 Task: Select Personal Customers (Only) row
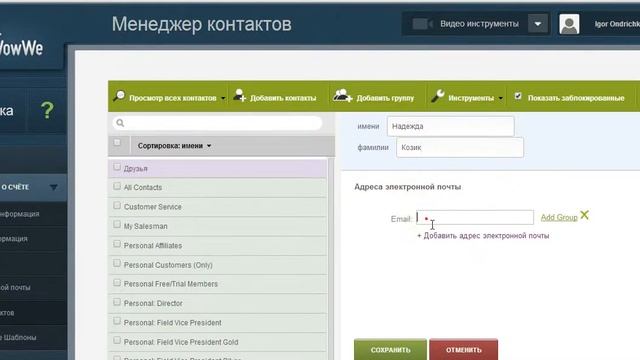pos(218,264)
